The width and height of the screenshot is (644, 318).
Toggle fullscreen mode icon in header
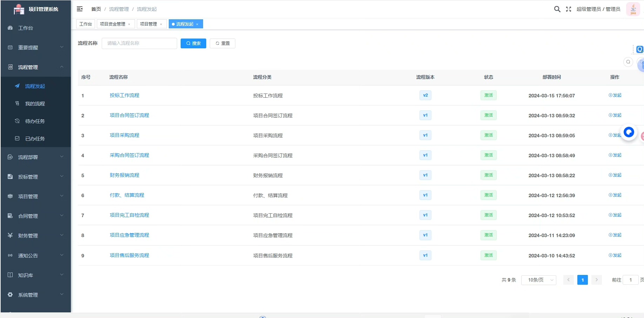pos(569,9)
